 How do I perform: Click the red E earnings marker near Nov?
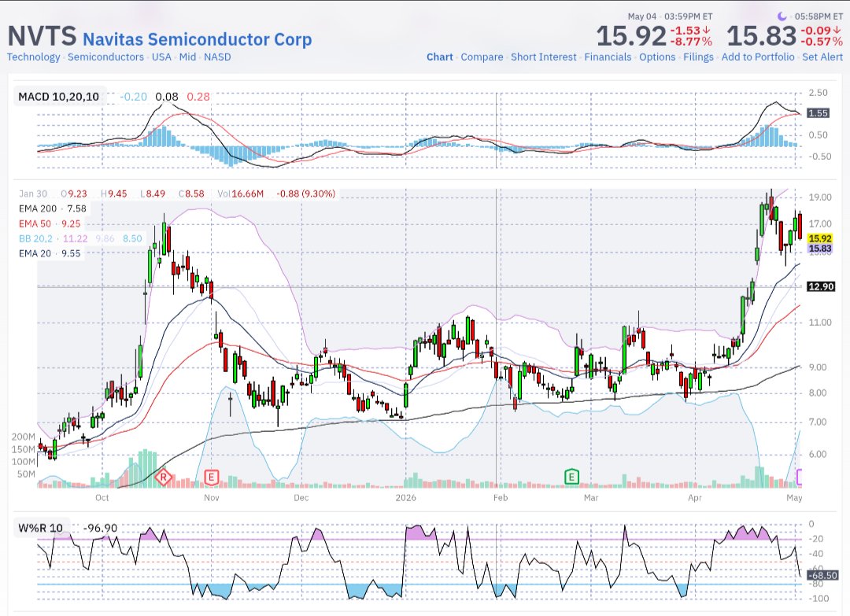(212, 478)
